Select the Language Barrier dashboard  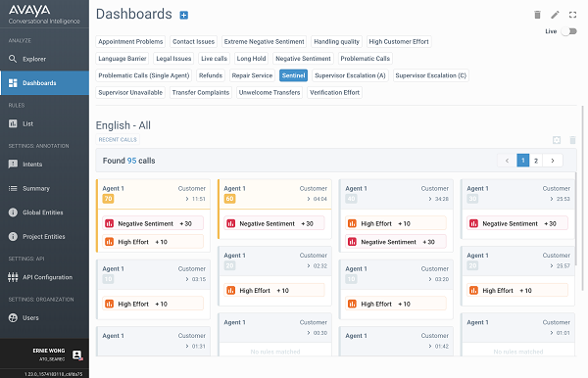(x=122, y=59)
